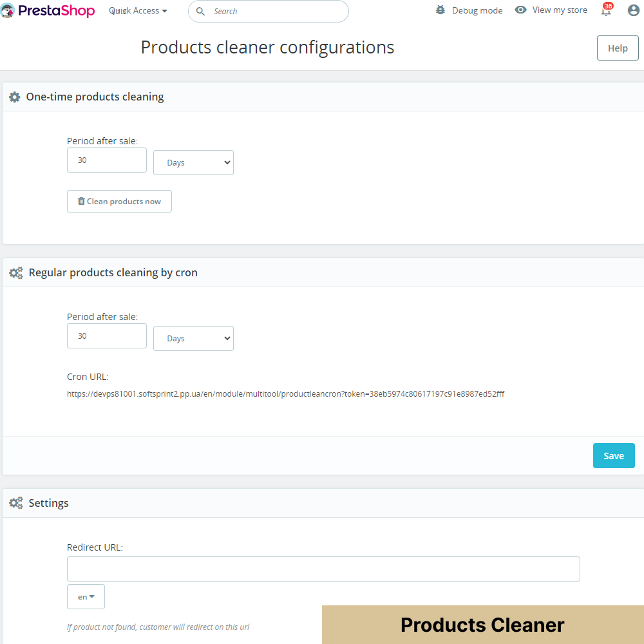Click the gears icon beside Settings section

pos(15,503)
